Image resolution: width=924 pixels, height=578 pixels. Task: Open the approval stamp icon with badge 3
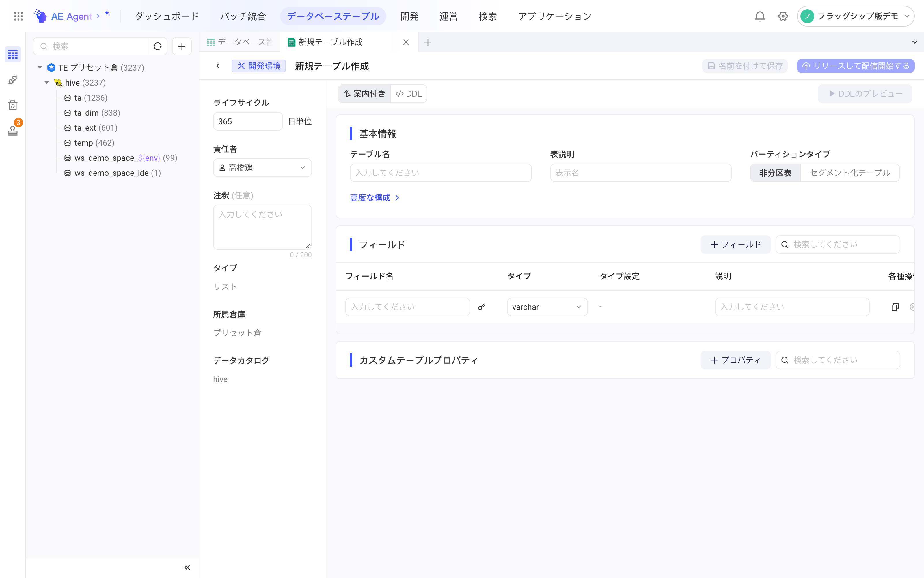(x=13, y=130)
